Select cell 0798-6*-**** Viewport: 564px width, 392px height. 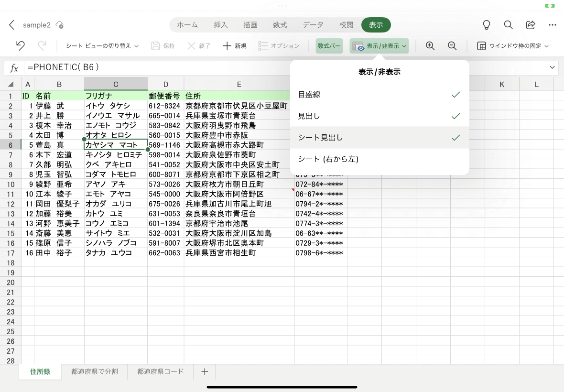(x=321, y=253)
